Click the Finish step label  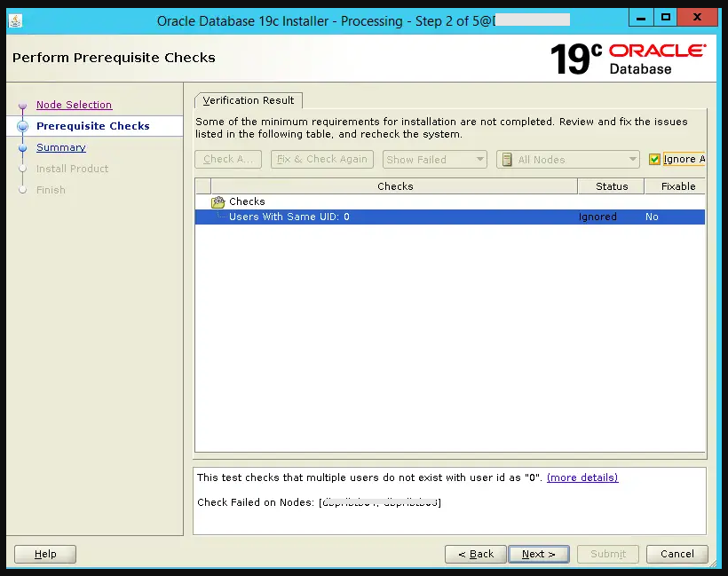51,190
